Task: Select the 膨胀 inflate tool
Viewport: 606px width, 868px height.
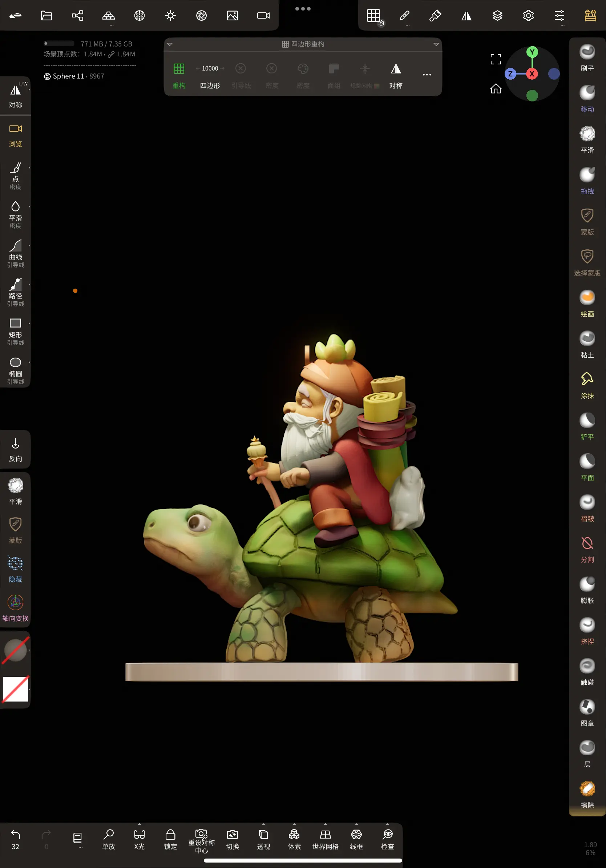Action: pyautogui.click(x=587, y=590)
